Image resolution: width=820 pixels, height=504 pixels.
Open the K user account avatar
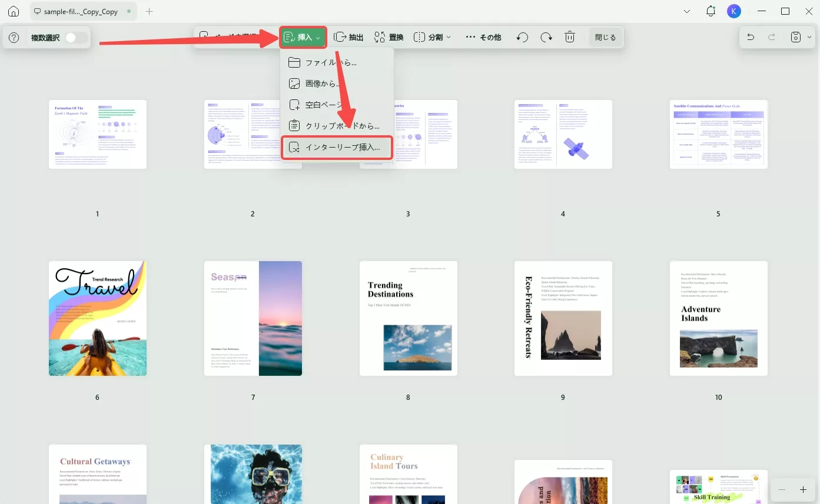[x=733, y=11]
